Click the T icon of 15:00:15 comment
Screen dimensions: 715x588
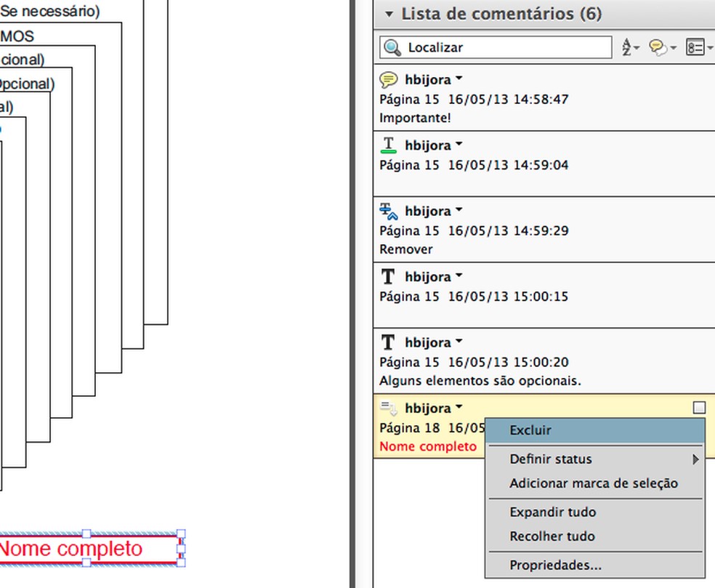pos(388,276)
